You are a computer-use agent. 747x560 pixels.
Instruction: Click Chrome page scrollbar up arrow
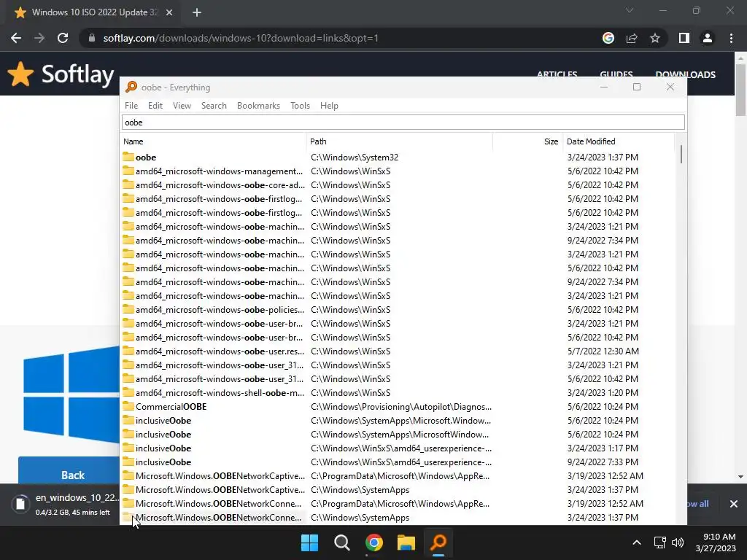740,58
